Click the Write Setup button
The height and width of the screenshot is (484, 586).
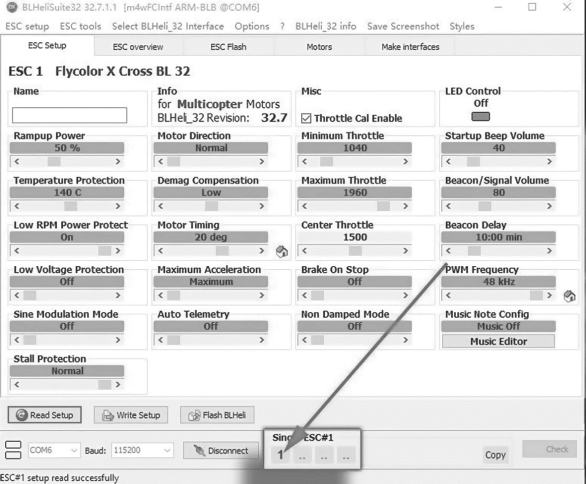(x=131, y=415)
